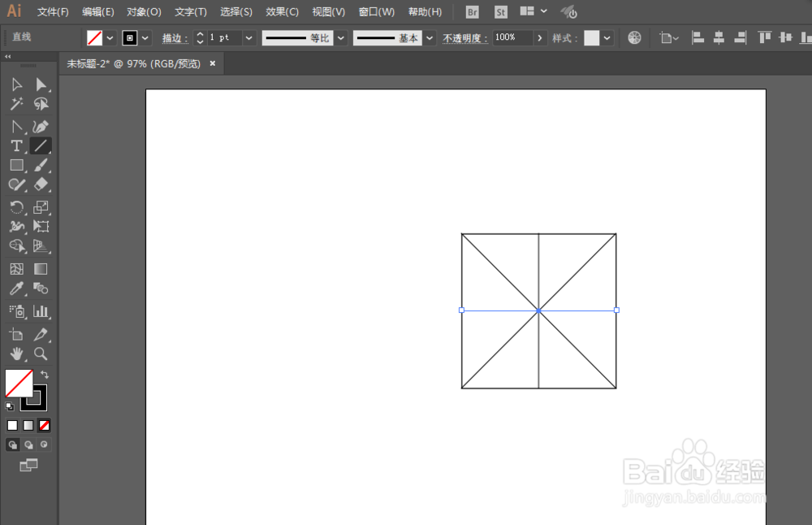Open Adobe Bridge via the Br icon

pyautogui.click(x=472, y=11)
